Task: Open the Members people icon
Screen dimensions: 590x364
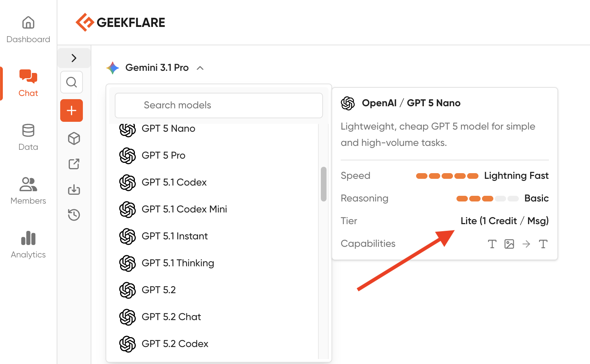Action: coord(28,184)
